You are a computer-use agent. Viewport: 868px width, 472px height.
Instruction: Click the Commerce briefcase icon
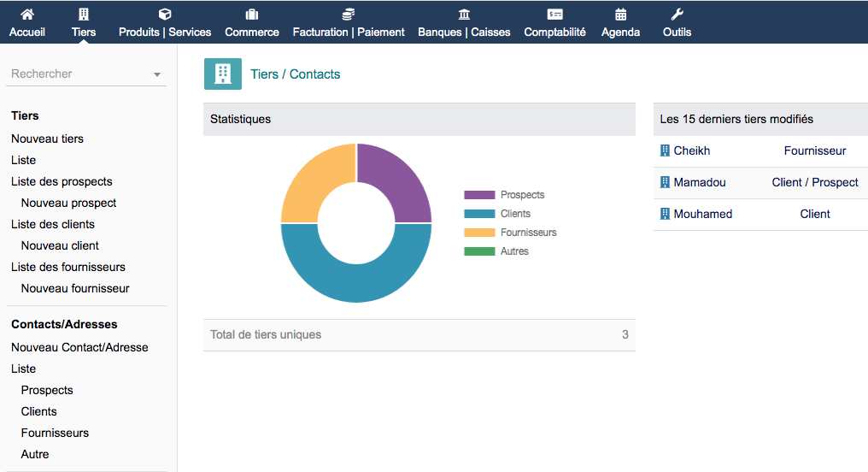pyautogui.click(x=252, y=14)
